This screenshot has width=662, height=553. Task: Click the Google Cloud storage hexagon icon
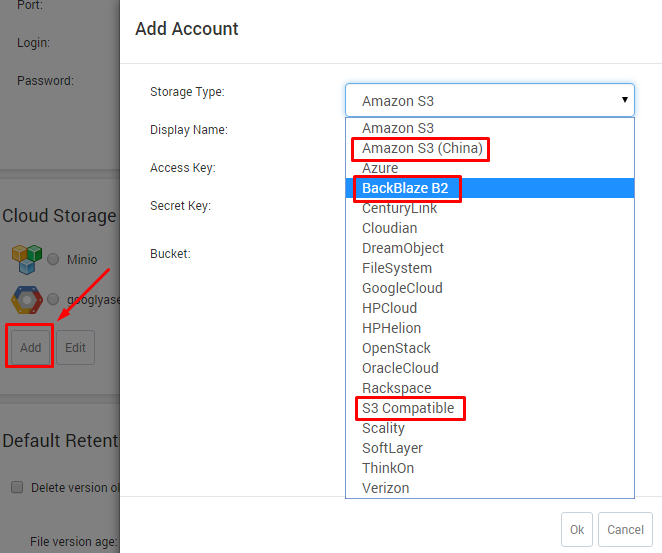coord(26,299)
